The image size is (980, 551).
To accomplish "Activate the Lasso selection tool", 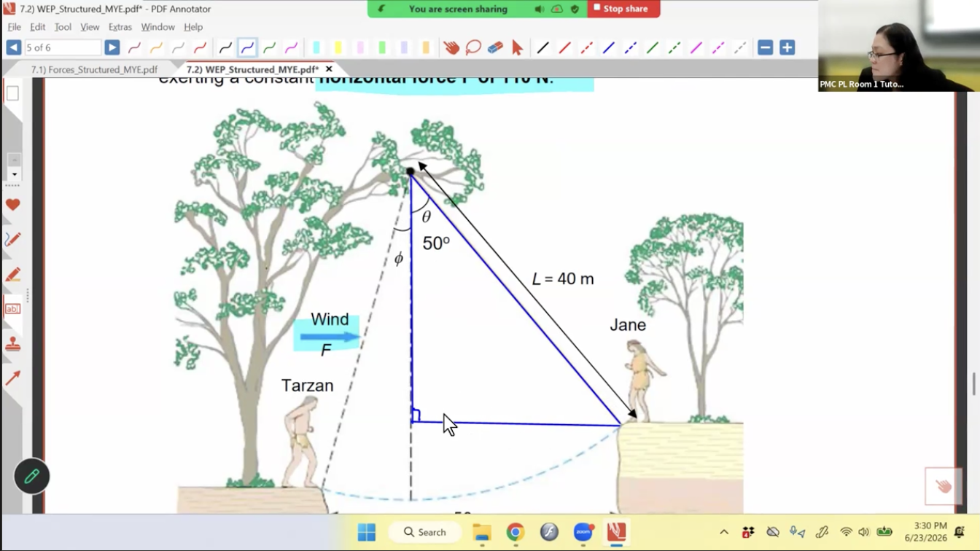I will 473,47.
